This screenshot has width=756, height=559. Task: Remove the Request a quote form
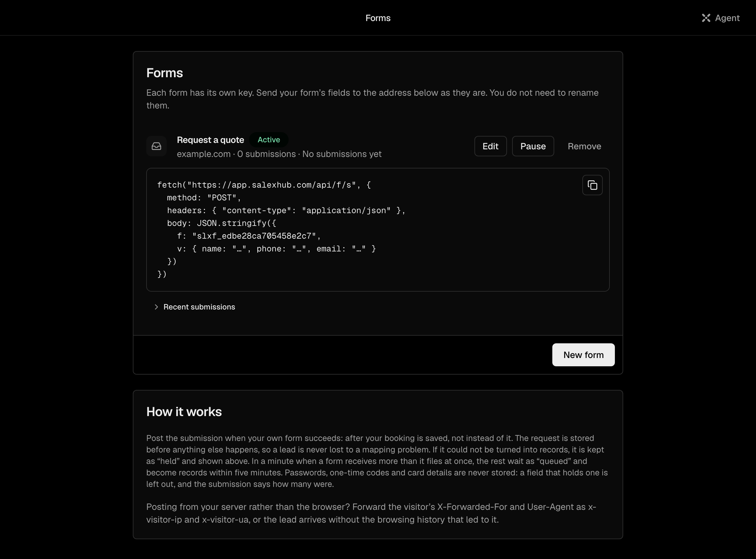584,146
